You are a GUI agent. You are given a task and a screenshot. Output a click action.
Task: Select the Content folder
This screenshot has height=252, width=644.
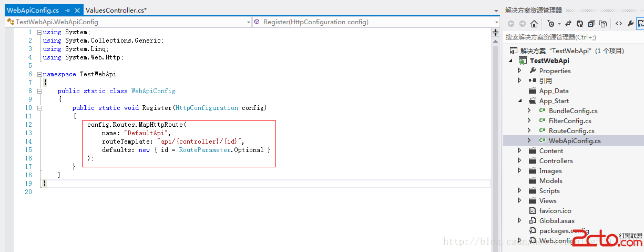[x=551, y=150]
